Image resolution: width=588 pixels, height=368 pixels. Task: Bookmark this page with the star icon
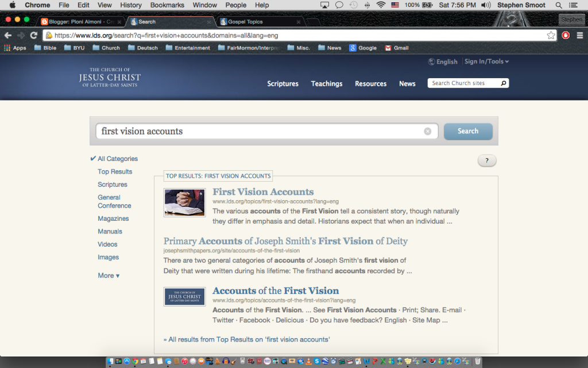coord(551,35)
